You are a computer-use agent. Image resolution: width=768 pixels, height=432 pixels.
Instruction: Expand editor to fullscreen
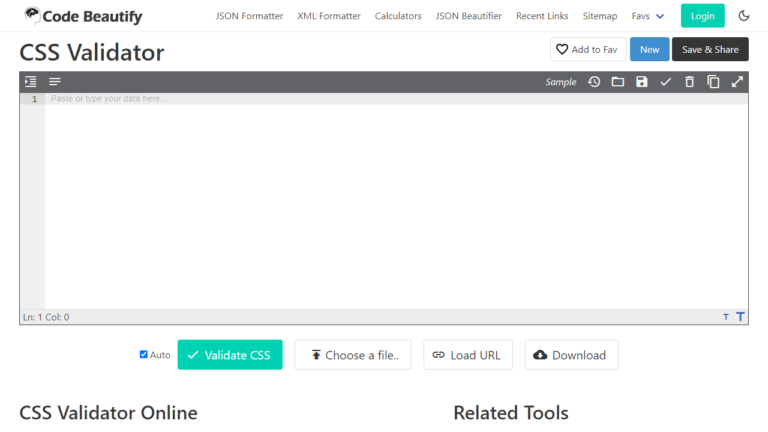737,82
